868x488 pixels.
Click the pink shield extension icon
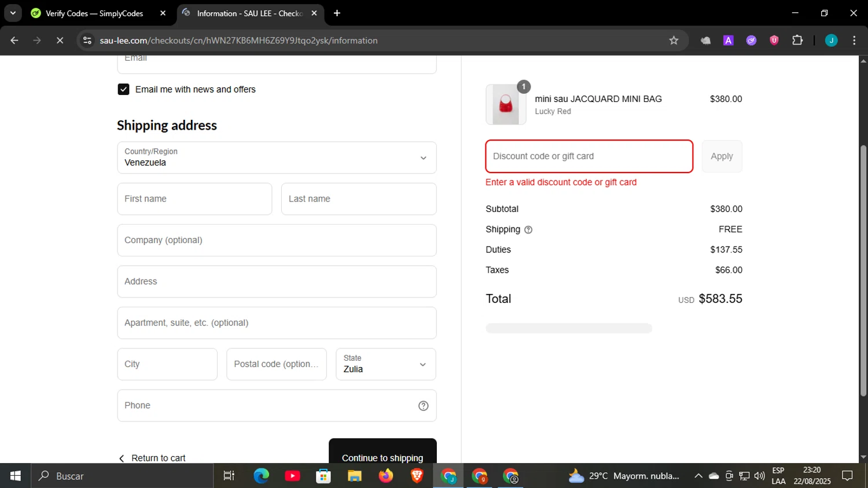(774, 41)
